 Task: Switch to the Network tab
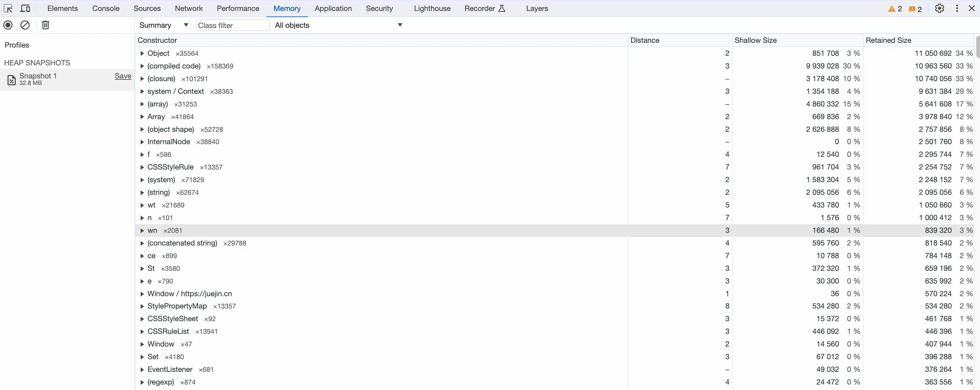(189, 8)
